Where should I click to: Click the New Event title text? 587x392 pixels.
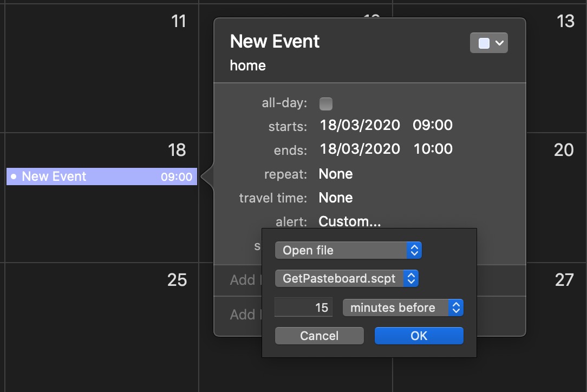275,41
